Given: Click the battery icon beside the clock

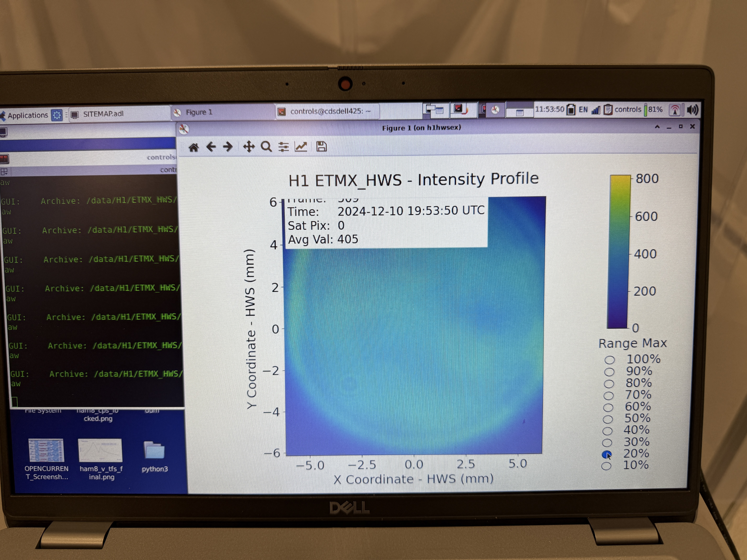Looking at the screenshot, I should pyautogui.click(x=571, y=110).
